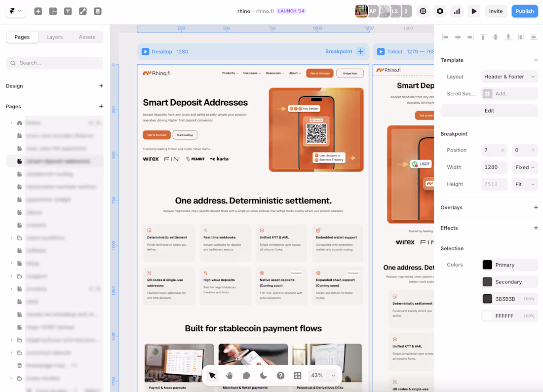Click Start building button on canvas
This screenshot has width=543, height=392.
185,135
